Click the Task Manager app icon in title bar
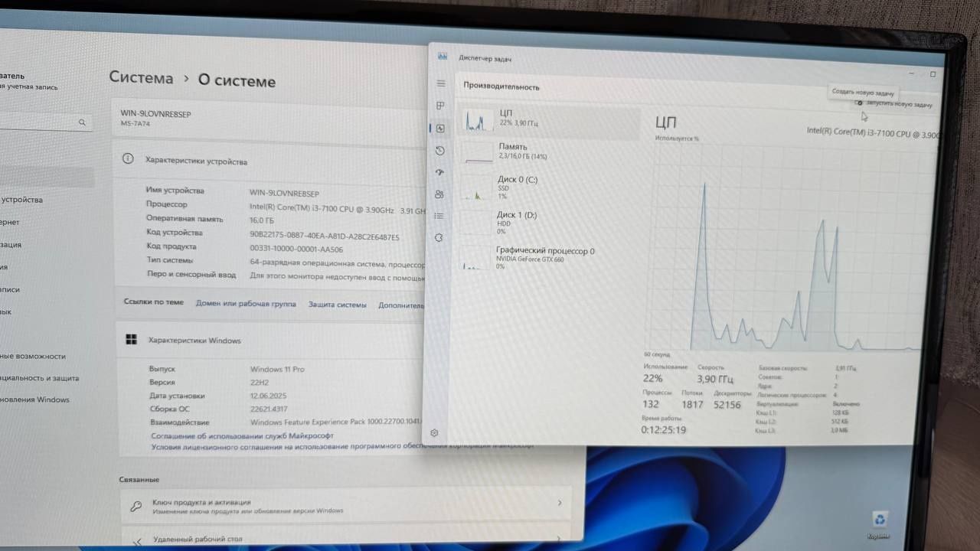 coord(442,56)
